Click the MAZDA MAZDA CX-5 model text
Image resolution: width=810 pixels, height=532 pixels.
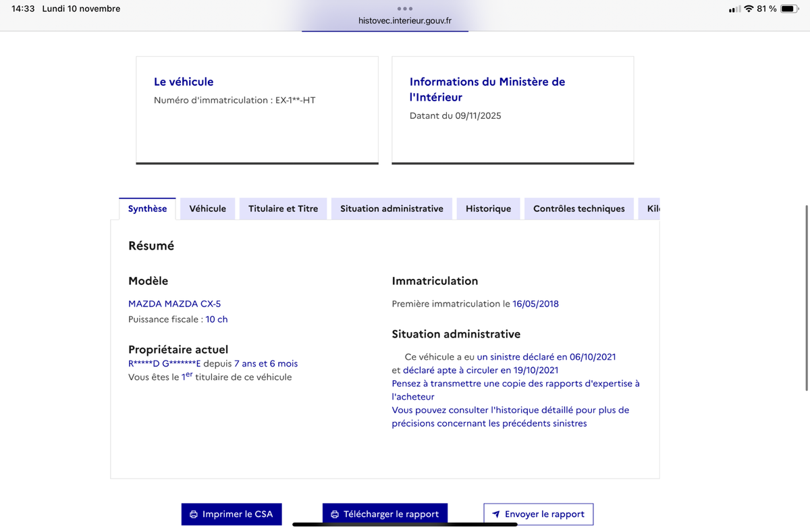(175, 304)
